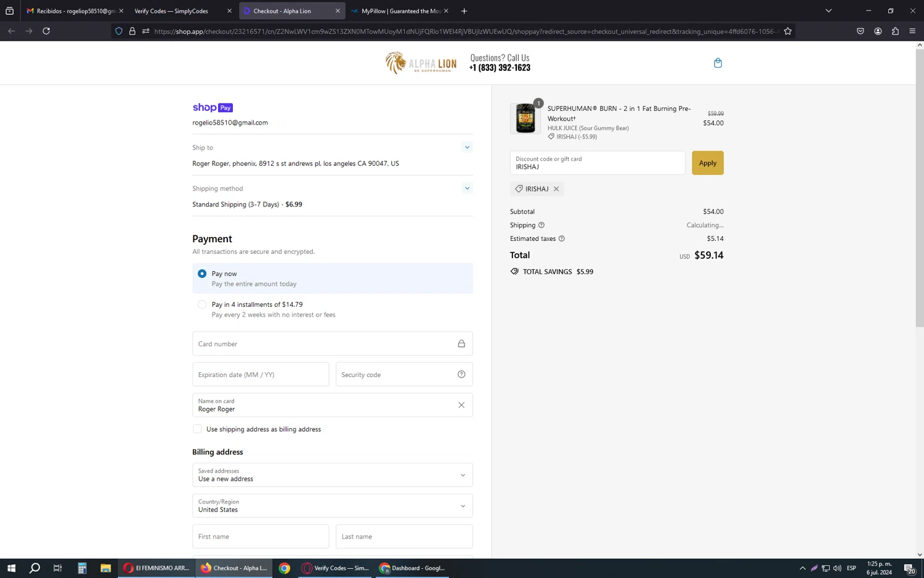Switch to MyPillow tab
Screen dimensions: 924x578
click(x=399, y=11)
